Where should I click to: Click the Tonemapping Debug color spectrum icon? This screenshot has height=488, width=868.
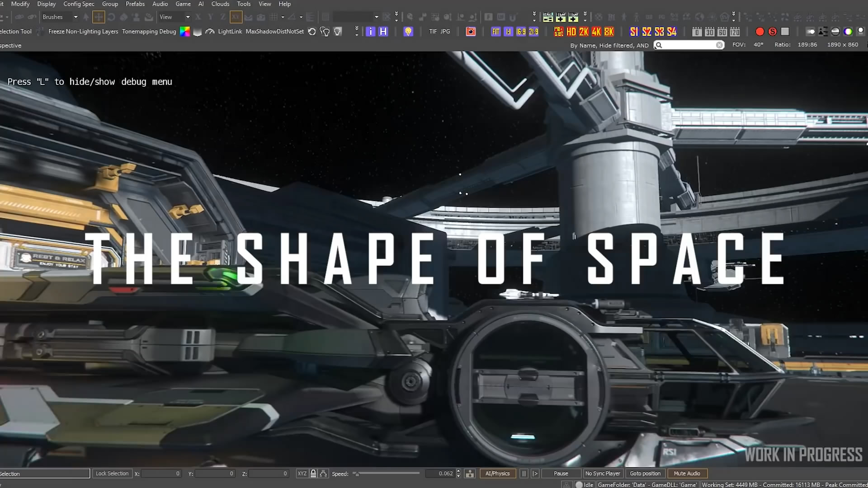click(x=185, y=31)
